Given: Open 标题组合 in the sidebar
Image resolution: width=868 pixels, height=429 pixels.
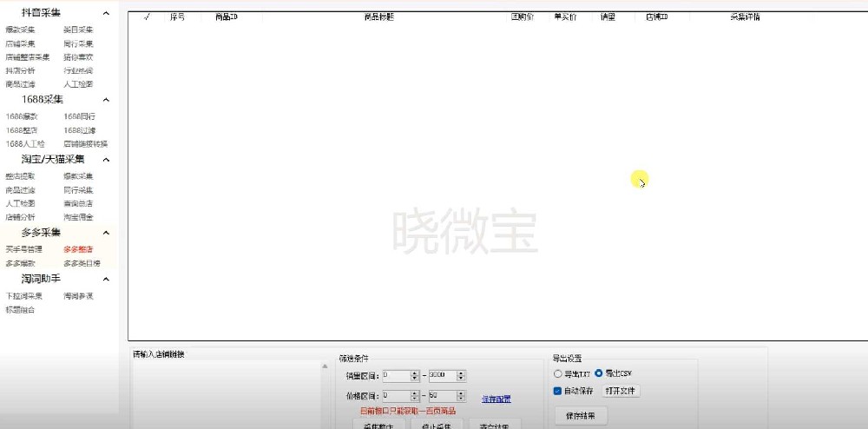Looking at the screenshot, I should (x=21, y=310).
